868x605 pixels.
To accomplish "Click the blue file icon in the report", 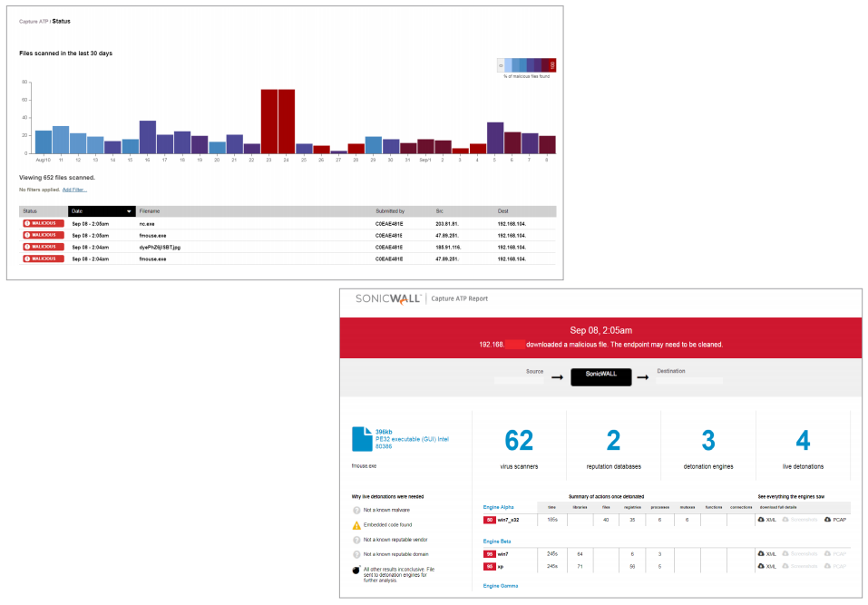I will coord(362,439).
